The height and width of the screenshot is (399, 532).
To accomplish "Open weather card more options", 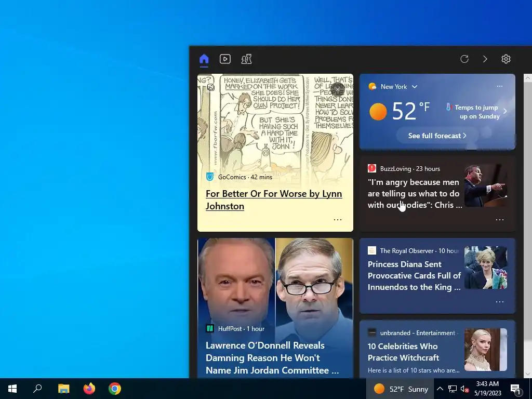I will [499, 86].
